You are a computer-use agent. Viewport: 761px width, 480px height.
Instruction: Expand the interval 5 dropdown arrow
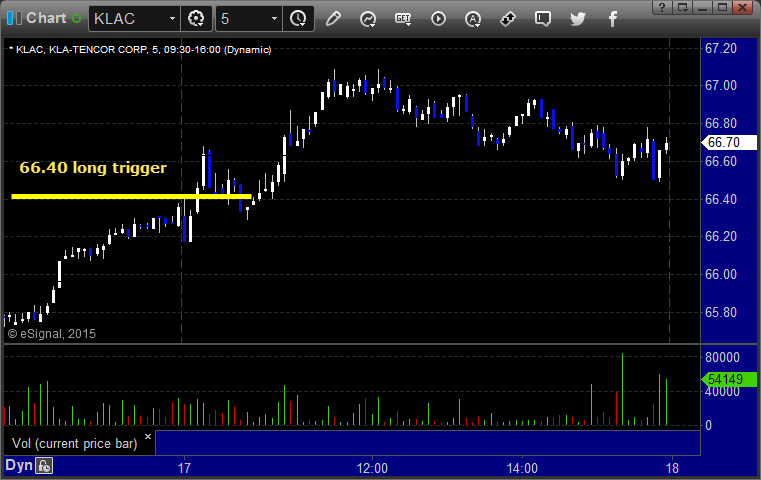click(x=274, y=19)
